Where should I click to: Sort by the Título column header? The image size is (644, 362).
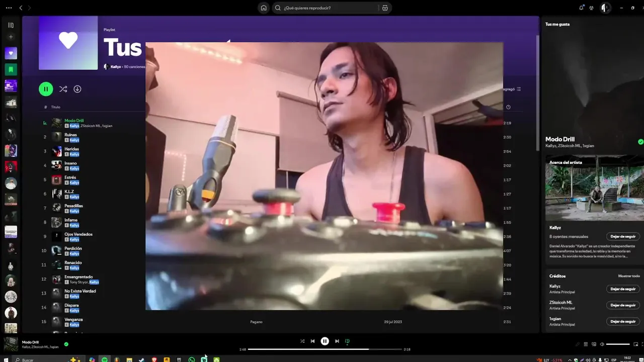pyautogui.click(x=55, y=107)
